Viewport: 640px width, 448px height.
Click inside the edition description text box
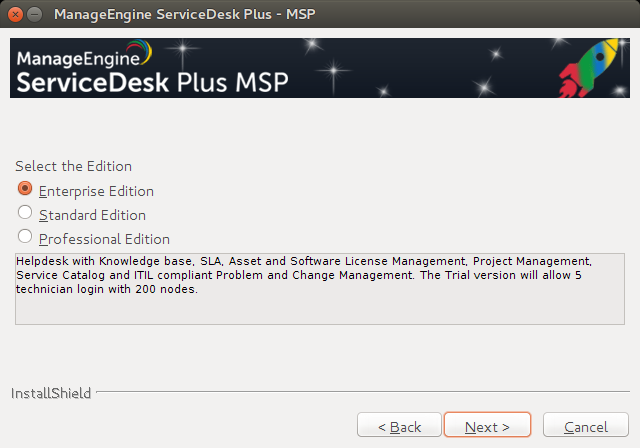[x=320, y=289]
